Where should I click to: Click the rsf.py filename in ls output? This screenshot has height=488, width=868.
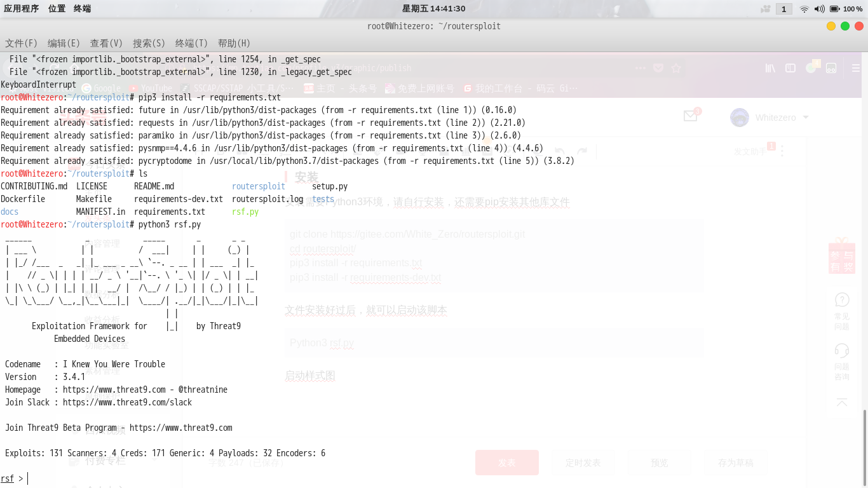click(245, 212)
